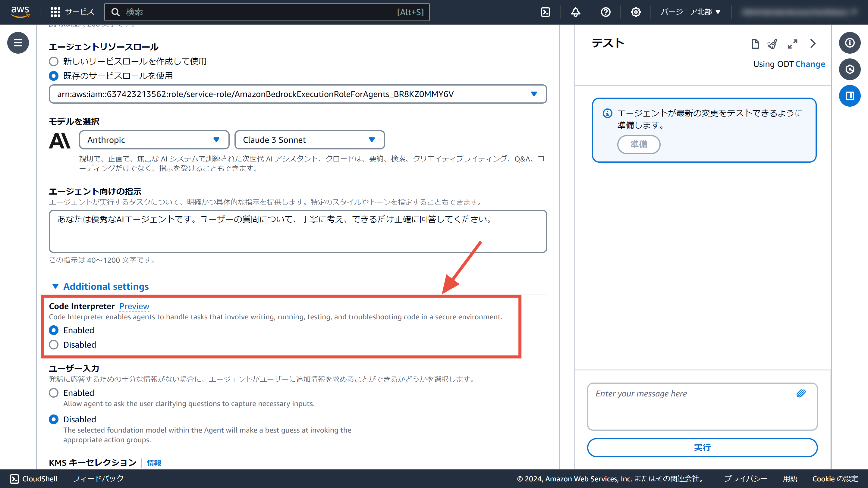Viewport: 868px width, 488px height.
Task: Open the settings gear icon
Action: [636, 12]
